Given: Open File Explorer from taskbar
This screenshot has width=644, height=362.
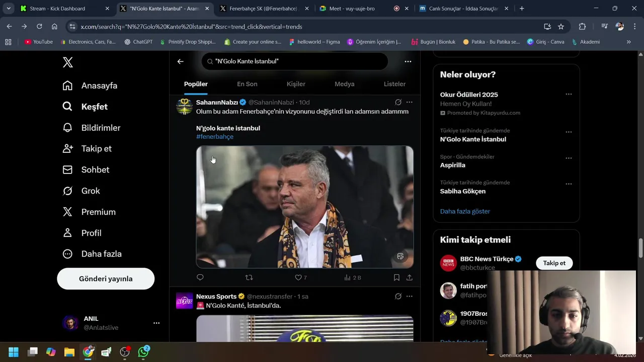Looking at the screenshot, I should [69, 352].
